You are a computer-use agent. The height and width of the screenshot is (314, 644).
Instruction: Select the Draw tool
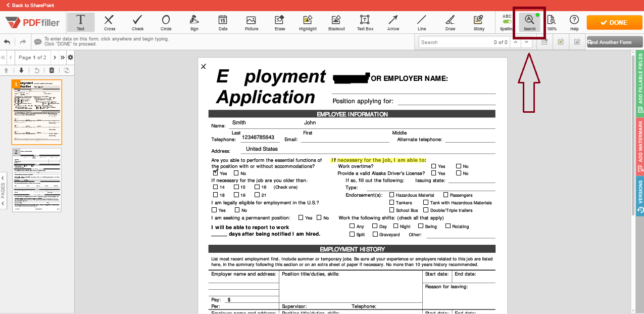coord(450,23)
